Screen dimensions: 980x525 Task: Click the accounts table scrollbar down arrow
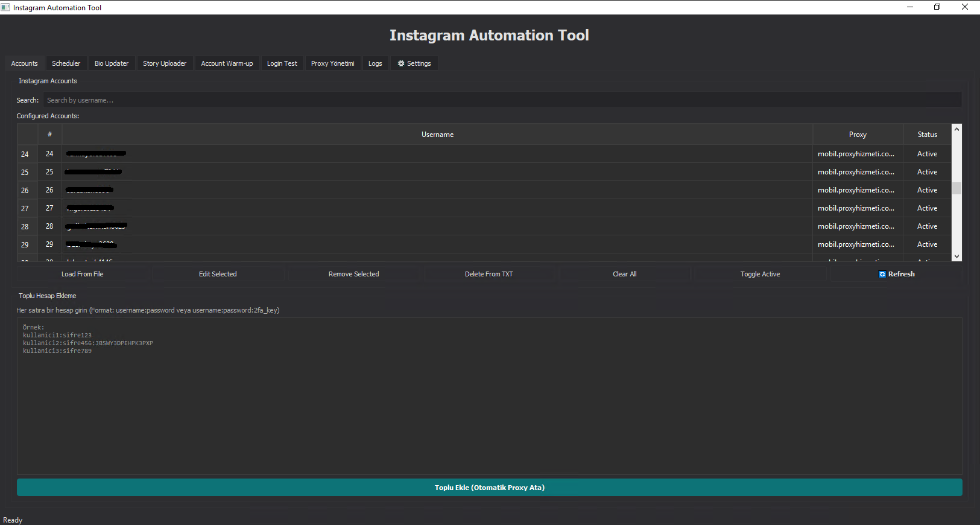coord(956,256)
